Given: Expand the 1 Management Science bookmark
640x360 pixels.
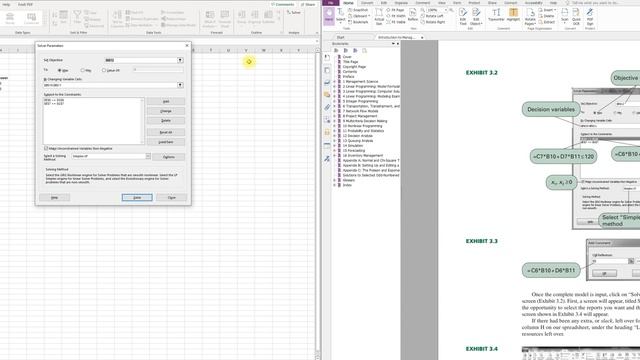Looking at the screenshot, I should [x=335, y=82].
